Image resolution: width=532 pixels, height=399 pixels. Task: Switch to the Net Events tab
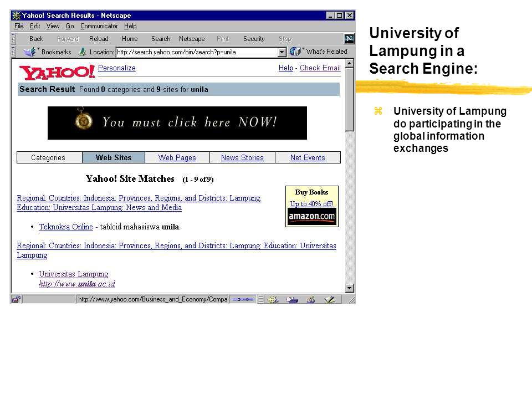(308, 157)
